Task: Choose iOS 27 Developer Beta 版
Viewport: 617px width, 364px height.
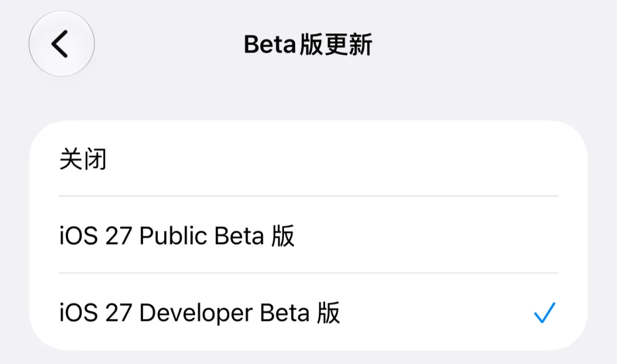Action: (308, 313)
